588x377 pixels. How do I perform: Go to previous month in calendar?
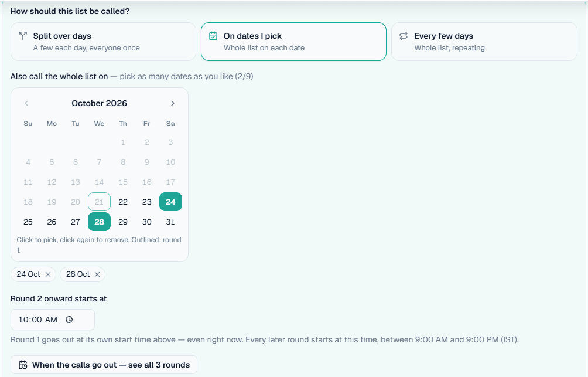pos(26,103)
